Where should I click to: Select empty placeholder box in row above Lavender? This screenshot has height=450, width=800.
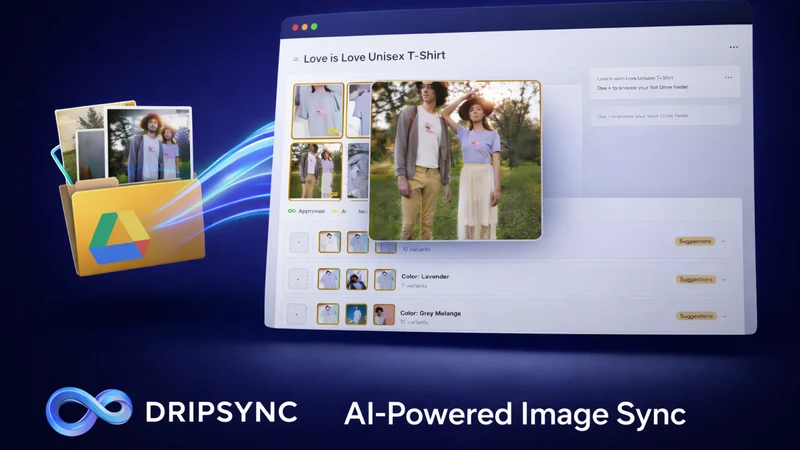click(299, 242)
